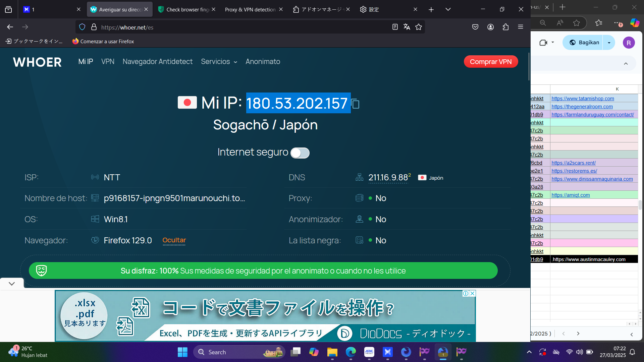Click the reader view icon in the address bar
Image resolution: width=644 pixels, height=362 pixels.
tap(395, 27)
